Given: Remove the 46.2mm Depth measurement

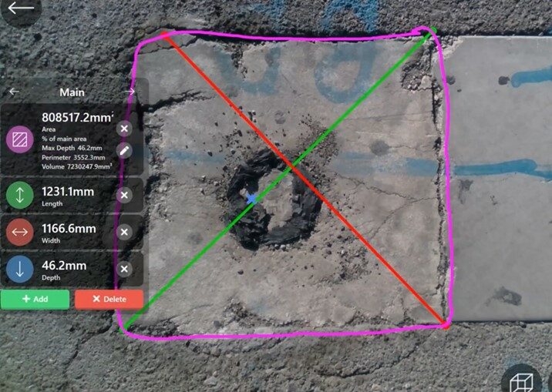Looking at the screenshot, I should coord(124,269).
